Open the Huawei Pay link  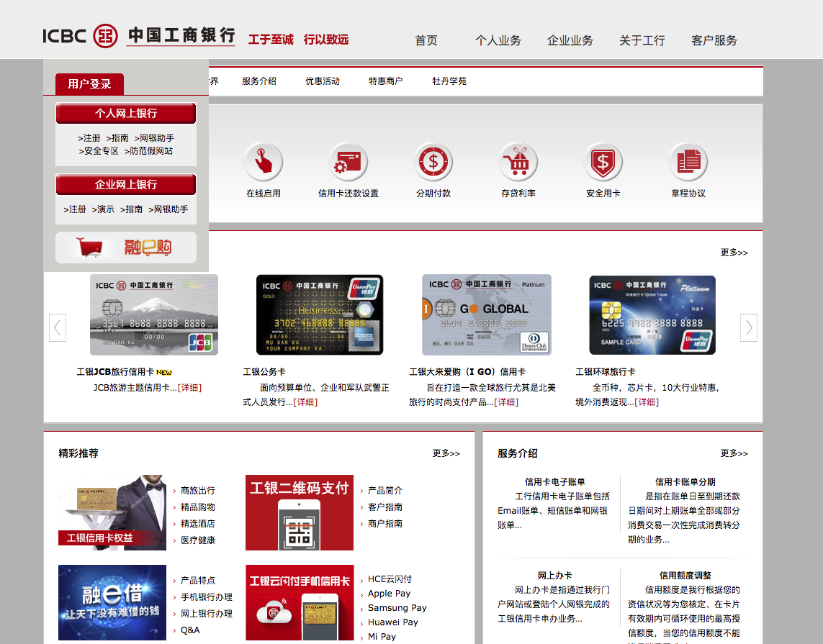393,622
